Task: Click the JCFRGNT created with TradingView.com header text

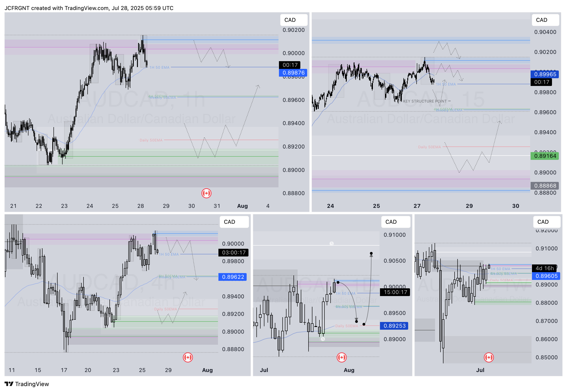Action: pos(89,8)
